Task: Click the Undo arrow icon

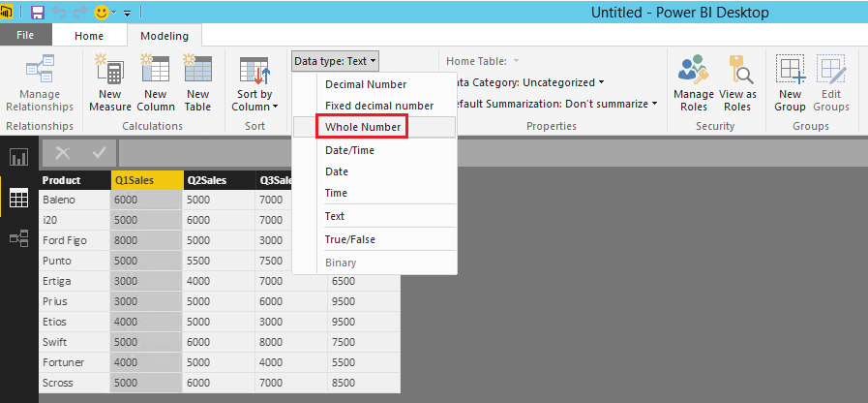Action: pyautogui.click(x=59, y=12)
